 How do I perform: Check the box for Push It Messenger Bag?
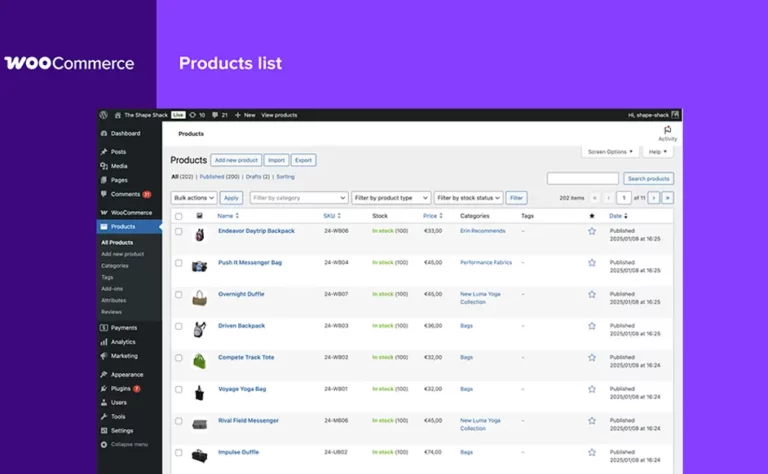point(179,263)
